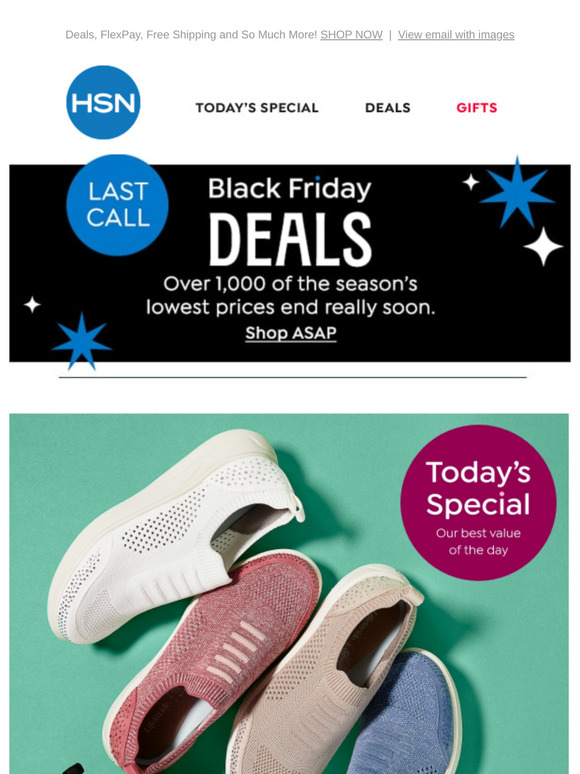Image resolution: width=580 pixels, height=774 pixels.
Task: Click the white sparkle below the large blue star
Action: (x=543, y=246)
